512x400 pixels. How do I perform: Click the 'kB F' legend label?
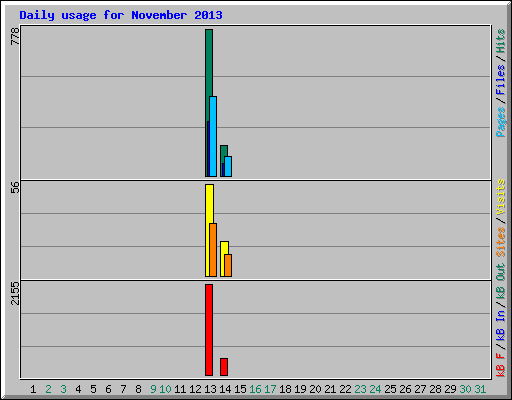coord(501,365)
